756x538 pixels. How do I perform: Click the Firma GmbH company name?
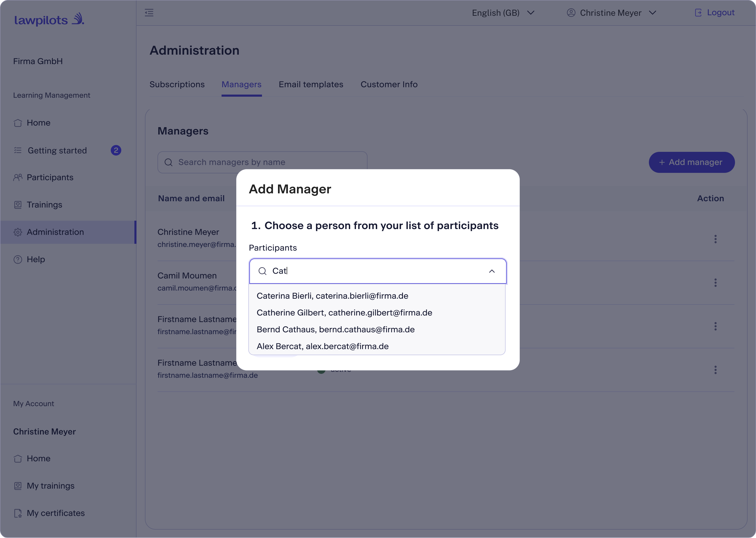click(38, 61)
